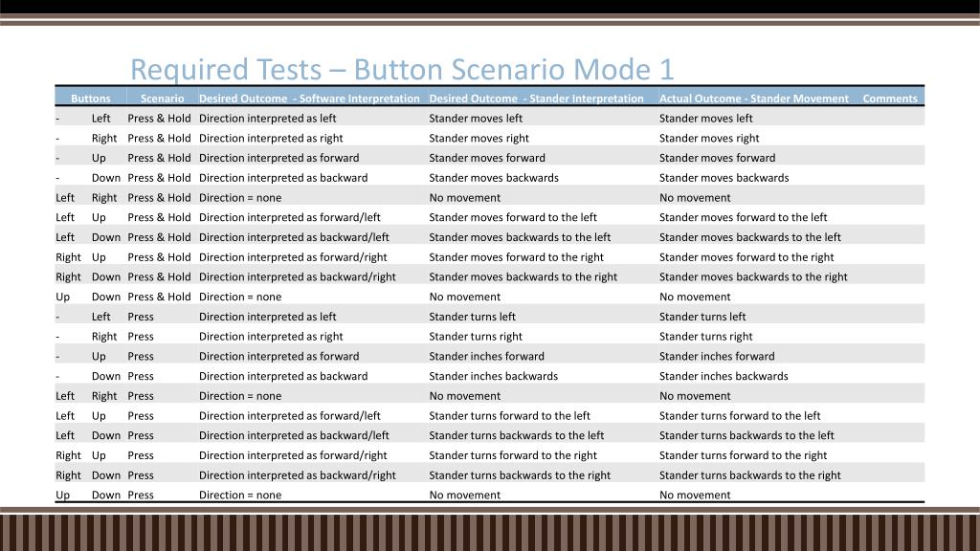Select 'Stander moves forward to the left' under Desired Stander Interpretation
Image resolution: width=980 pixels, height=551 pixels.
click(x=513, y=217)
